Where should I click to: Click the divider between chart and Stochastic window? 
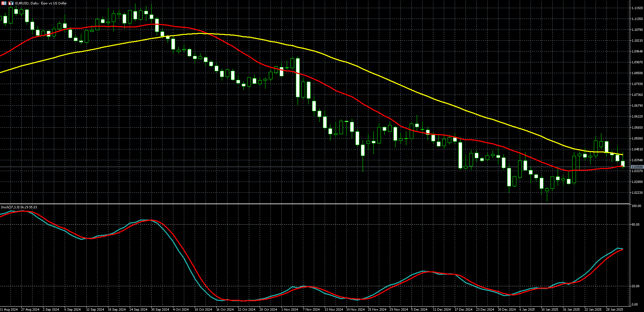315,204
